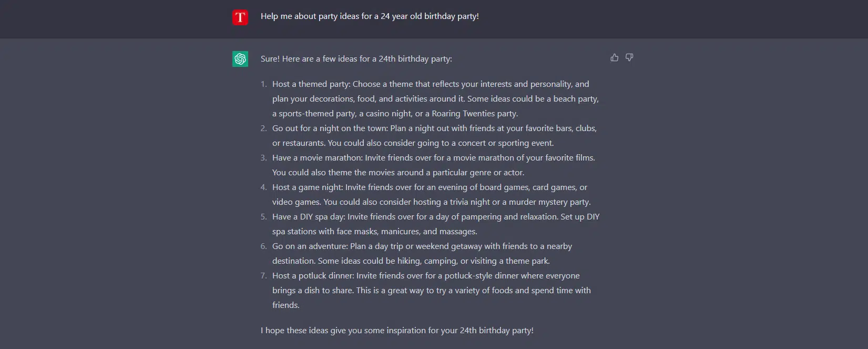The height and width of the screenshot is (349, 868).
Task: Click the words 'murder mystery party'
Action: [x=549, y=202]
